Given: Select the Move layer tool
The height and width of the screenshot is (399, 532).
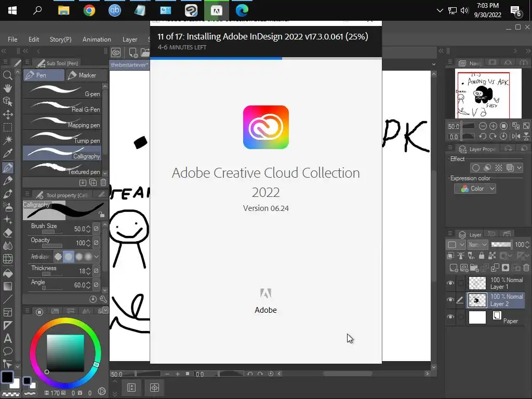Looking at the screenshot, I should pyautogui.click(x=7, y=114).
